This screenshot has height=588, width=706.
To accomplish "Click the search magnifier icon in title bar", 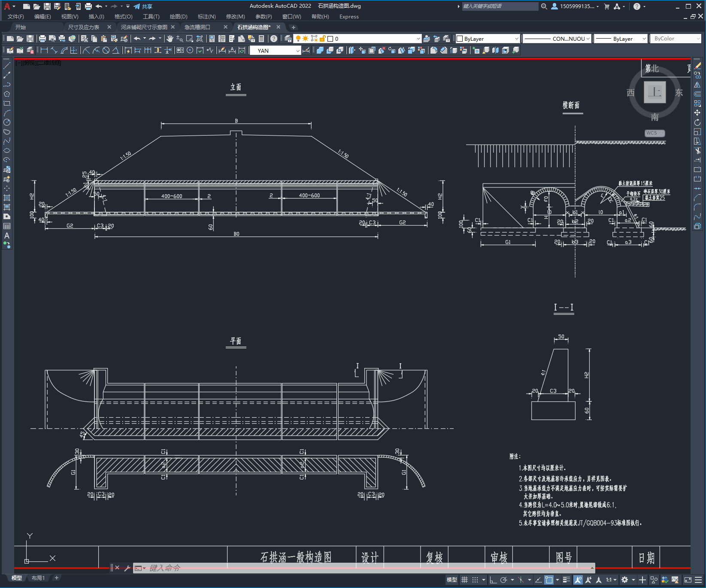I will pyautogui.click(x=544, y=6).
